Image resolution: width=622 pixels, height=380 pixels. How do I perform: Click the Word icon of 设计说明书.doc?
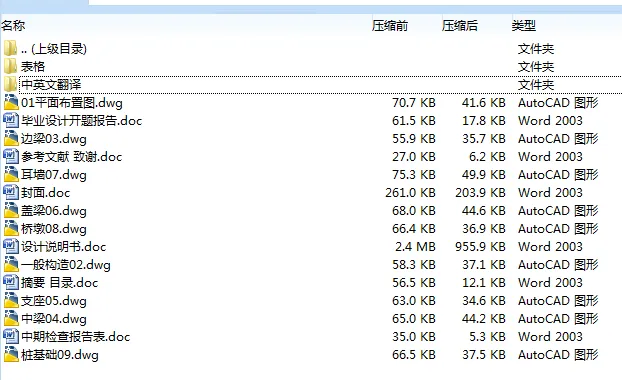[11, 246]
